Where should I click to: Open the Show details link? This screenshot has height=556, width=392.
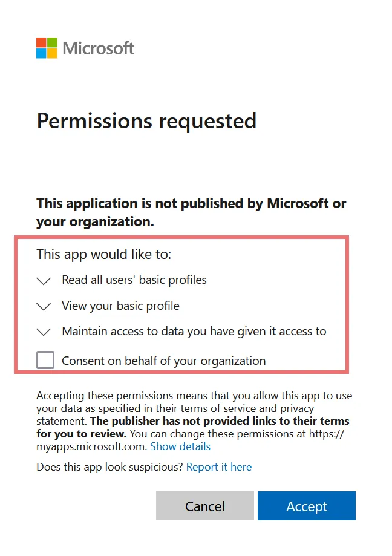tap(180, 446)
